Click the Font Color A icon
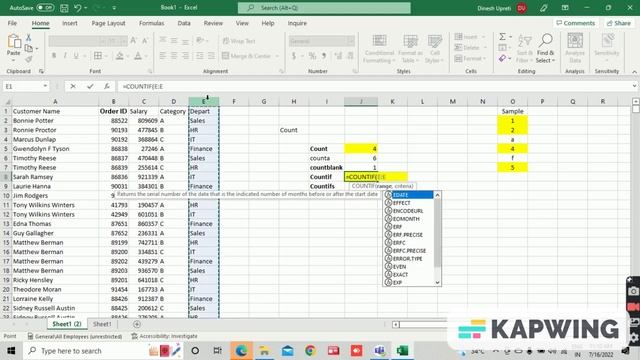Screen dimensions: 640x360 coord(138,56)
